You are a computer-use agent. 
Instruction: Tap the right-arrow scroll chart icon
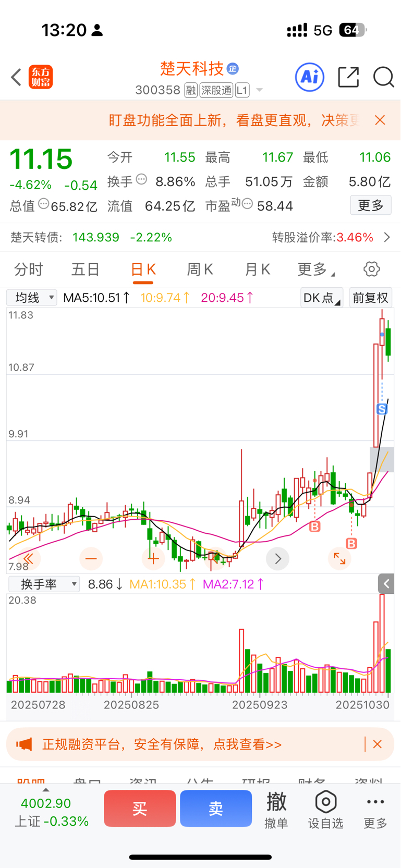(277, 559)
